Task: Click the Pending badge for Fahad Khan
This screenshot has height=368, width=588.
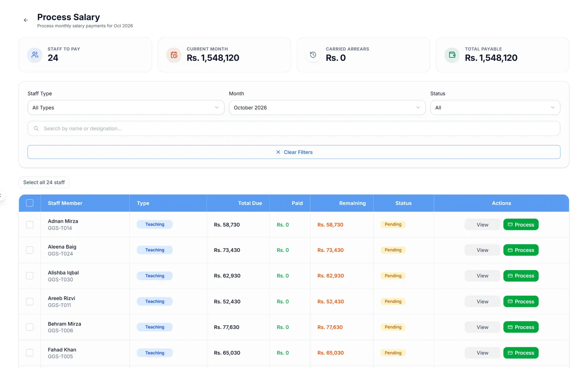Action: 393,353
